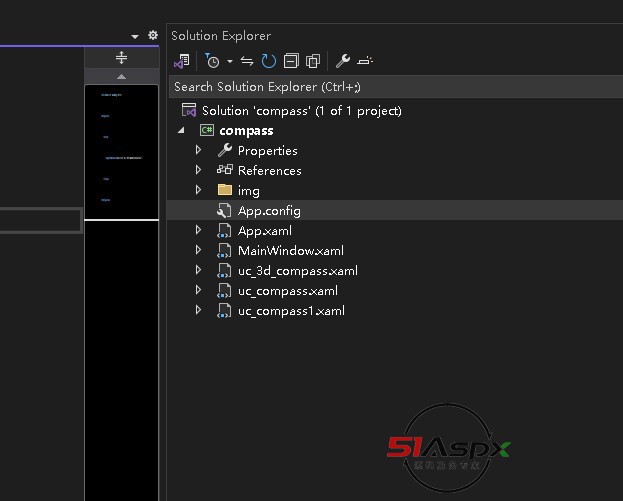Click the editor split bar icon

click(x=122, y=58)
